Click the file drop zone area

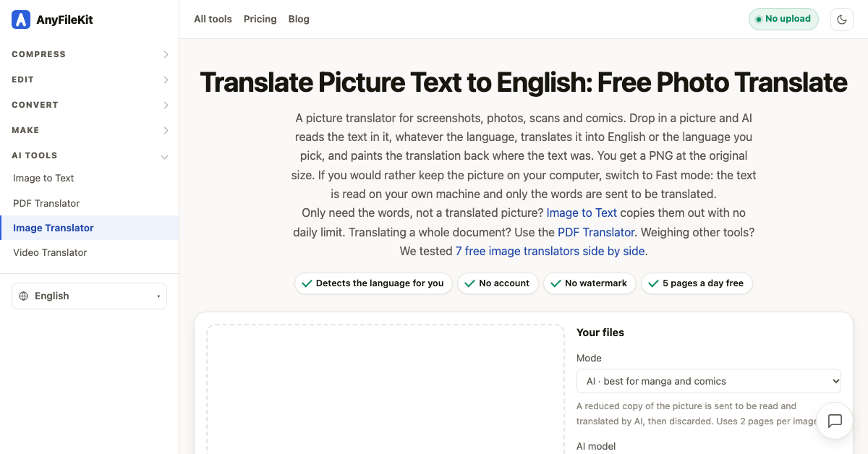(385, 389)
